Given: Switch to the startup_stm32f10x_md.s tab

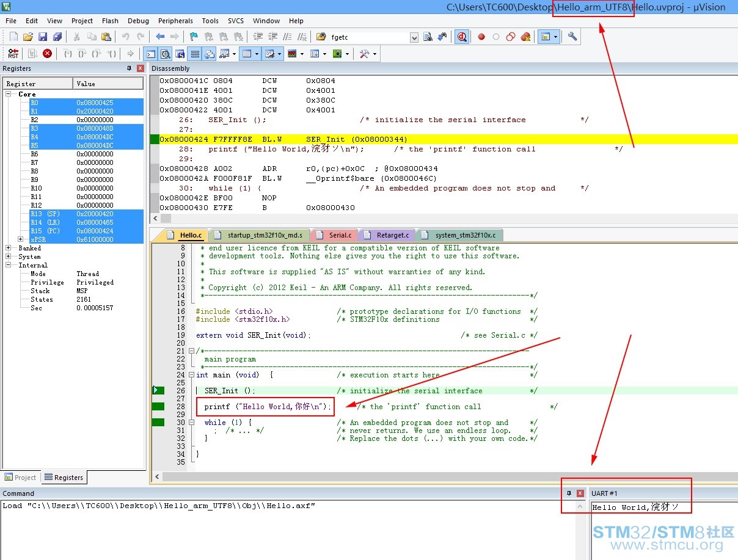Looking at the screenshot, I should tap(260, 235).
